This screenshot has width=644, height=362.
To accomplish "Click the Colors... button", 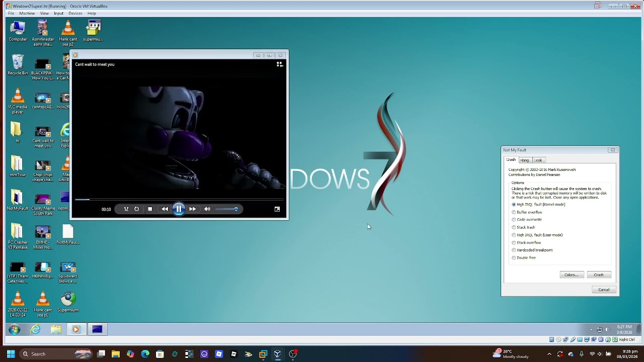I will point(572,275).
